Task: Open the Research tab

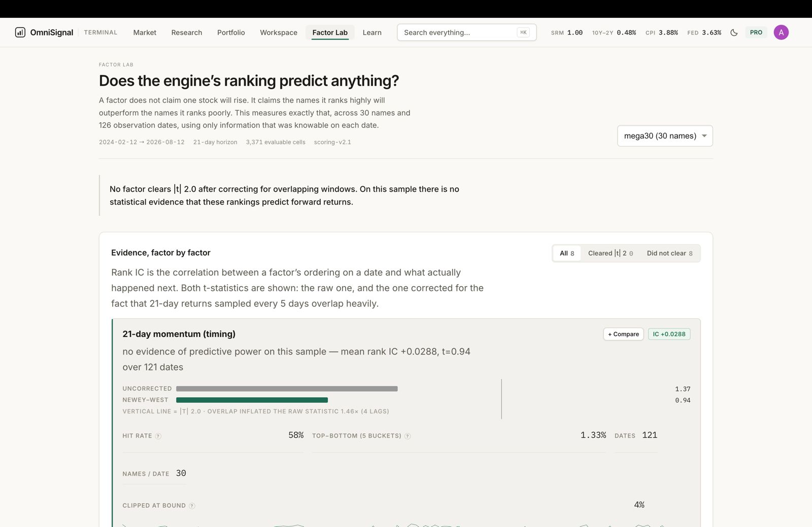Action: click(187, 32)
